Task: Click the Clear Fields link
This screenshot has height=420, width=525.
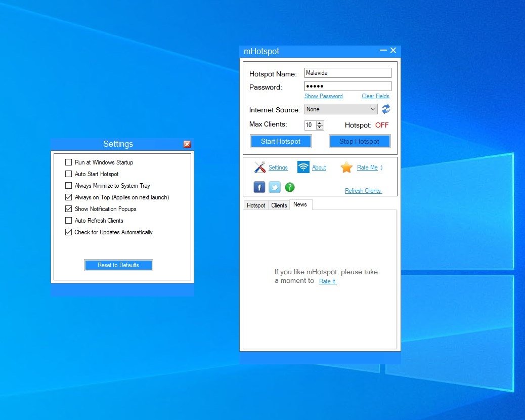Action: 375,96
